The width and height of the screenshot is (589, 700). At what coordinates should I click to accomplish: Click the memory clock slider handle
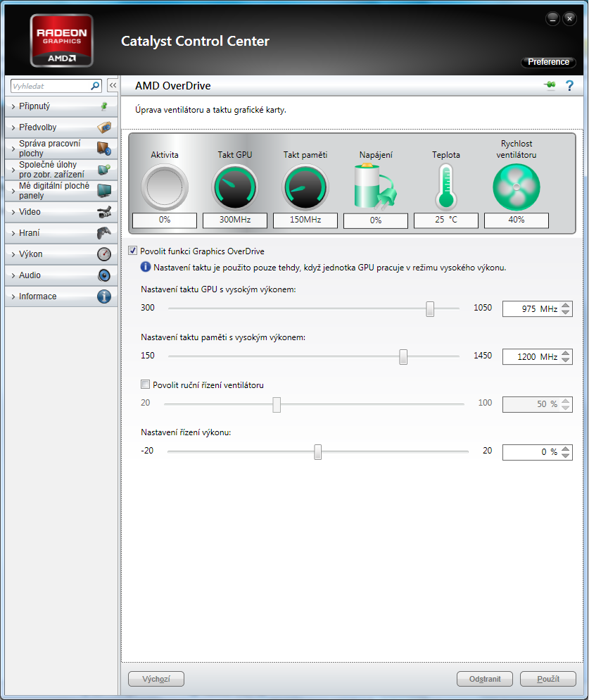(403, 357)
